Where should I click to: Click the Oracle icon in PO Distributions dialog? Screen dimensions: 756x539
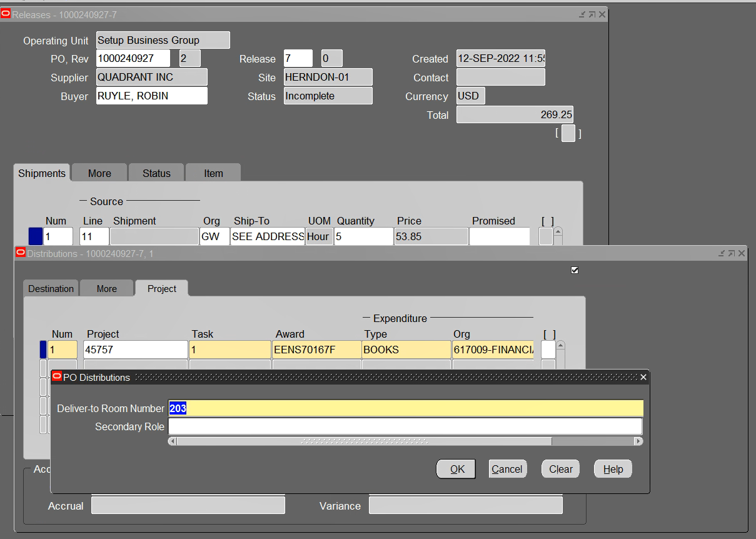coord(57,377)
